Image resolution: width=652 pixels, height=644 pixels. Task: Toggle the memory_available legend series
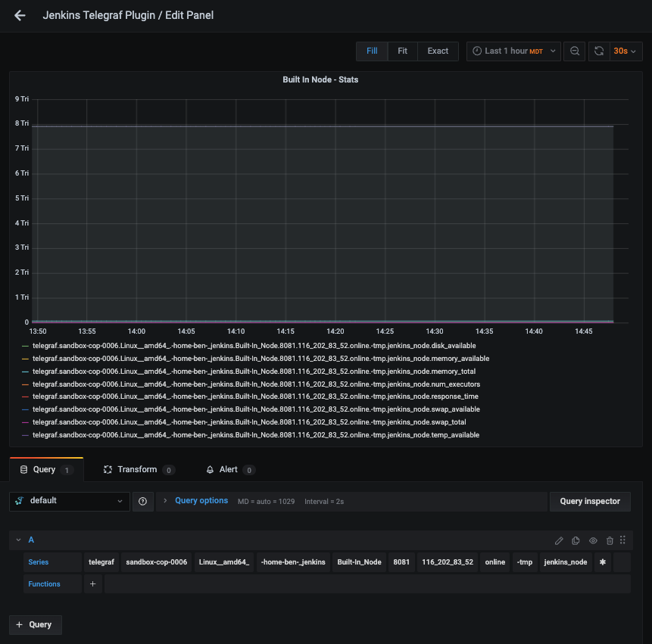click(x=260, y=359)
